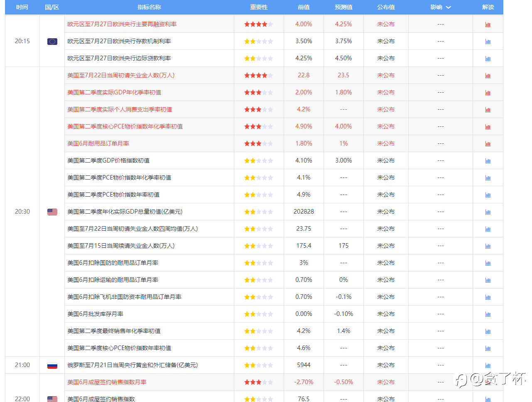Viewport: 532px width, 402px height.
Task: Expand the 影响 filter dropdown arrow
Action: coord(449,7)
